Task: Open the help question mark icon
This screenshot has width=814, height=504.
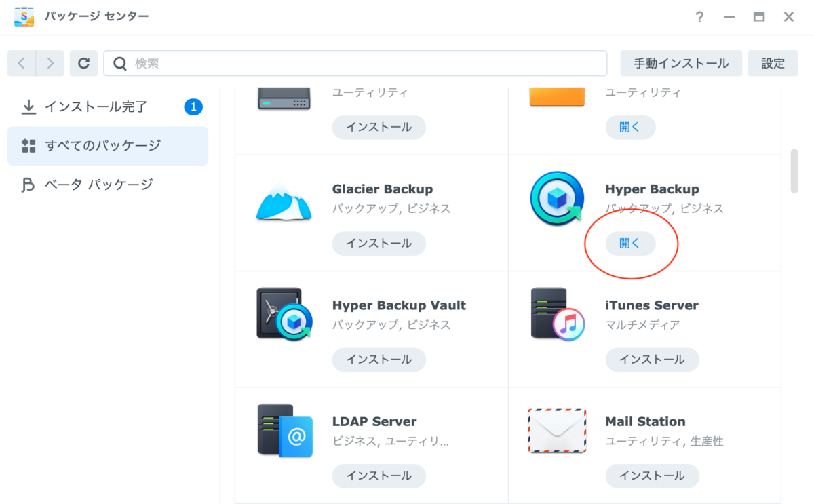Action: point(699,17)
